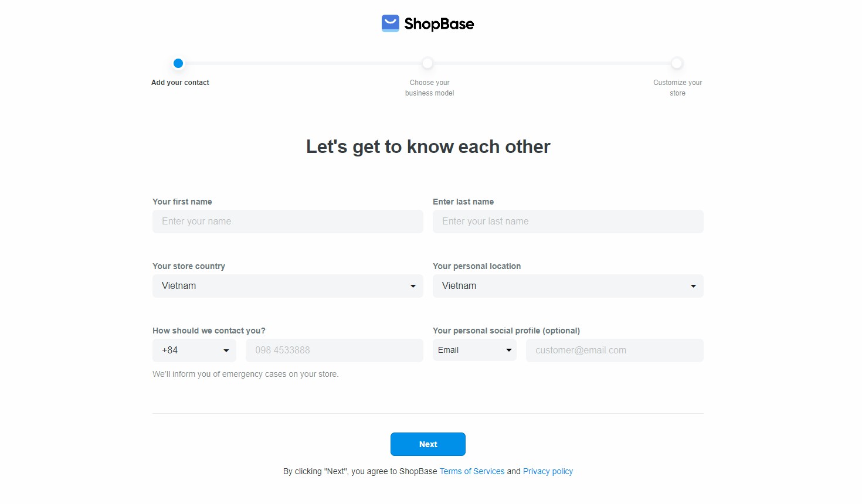This screenshot has height=504, width=862.
Task: Click the social profile email input field
Action: (x=614, y=350)
